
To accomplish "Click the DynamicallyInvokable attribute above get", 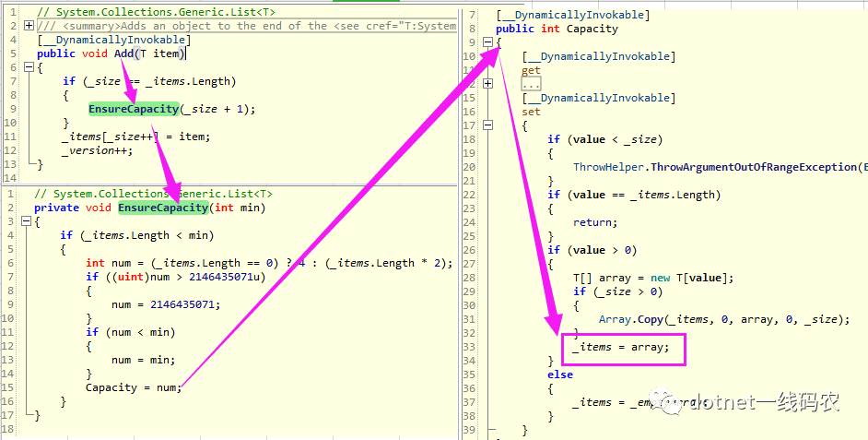I will (598, 56).
